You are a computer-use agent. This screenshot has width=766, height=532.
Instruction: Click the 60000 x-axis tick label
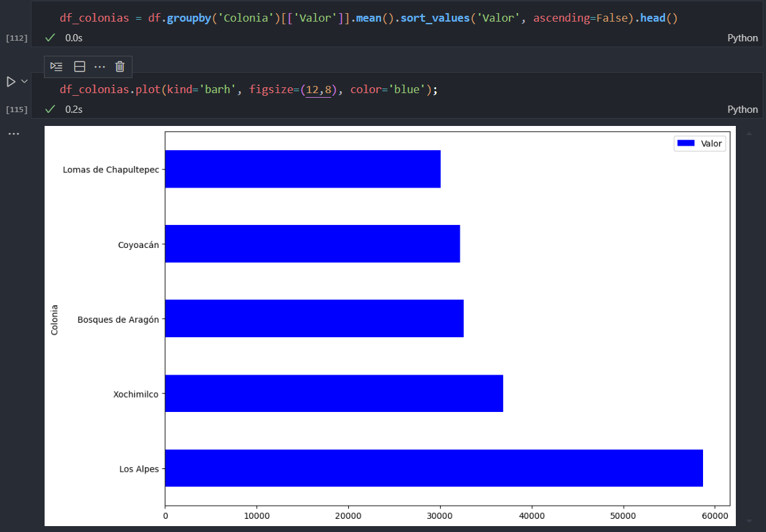pos(716,516)
